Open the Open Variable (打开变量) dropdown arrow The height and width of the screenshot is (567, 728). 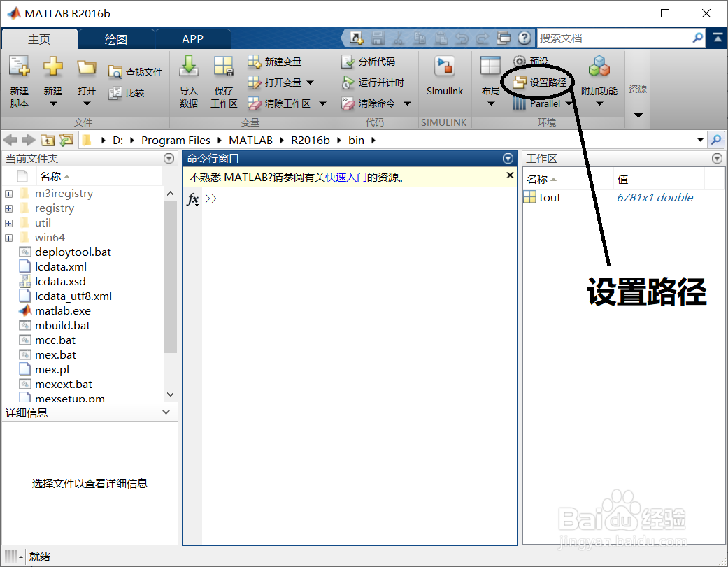[x=310, y=82]
